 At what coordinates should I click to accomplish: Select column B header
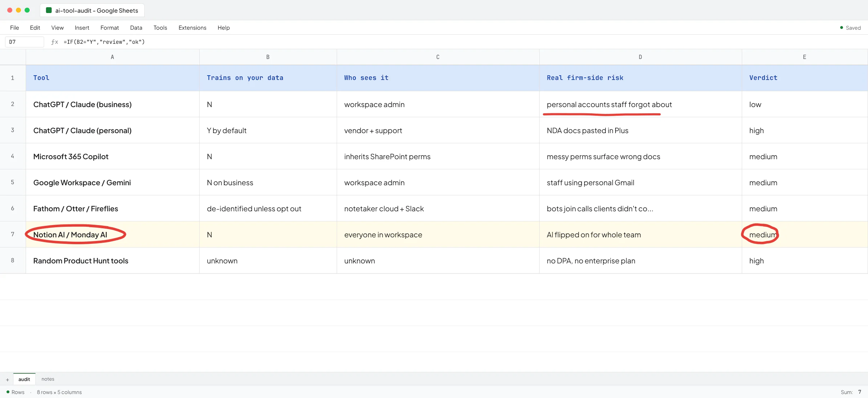pyautogui.click(x=268, y=57)
